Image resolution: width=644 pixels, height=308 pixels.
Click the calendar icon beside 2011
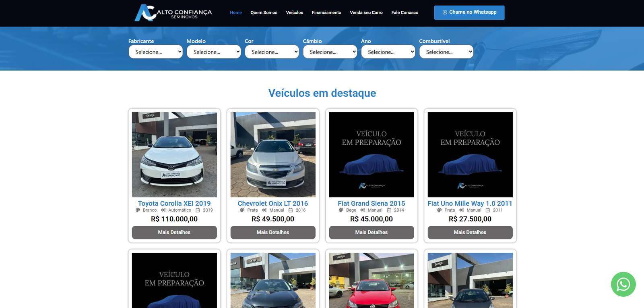[488, 210]
